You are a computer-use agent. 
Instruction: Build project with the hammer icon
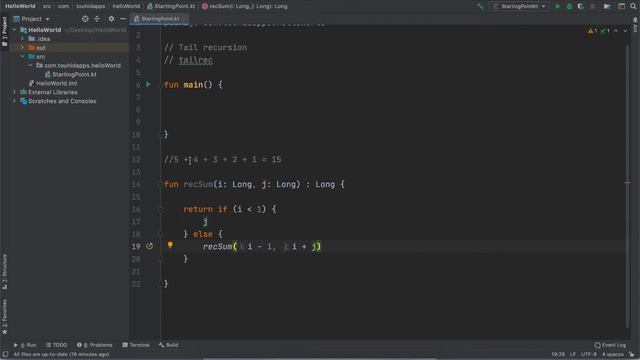coord(480,6)
